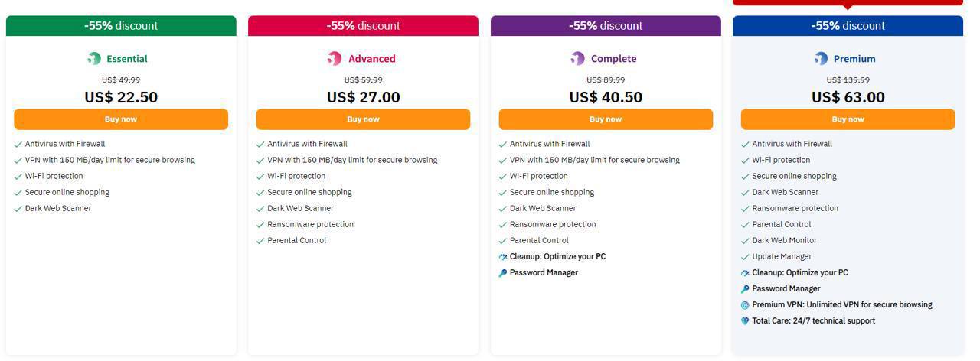Click the Complete plan logo icon

click(577, 59)
